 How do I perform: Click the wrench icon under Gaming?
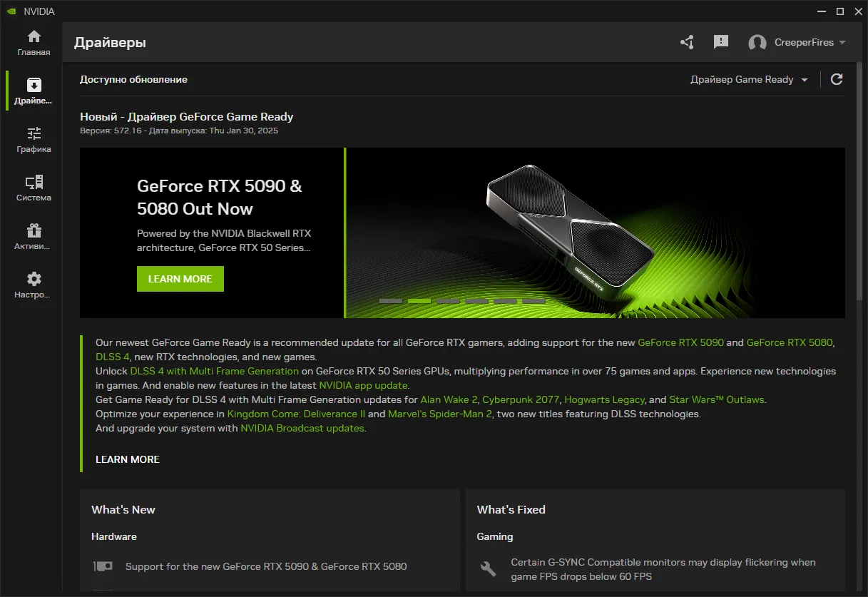point(489,568)
